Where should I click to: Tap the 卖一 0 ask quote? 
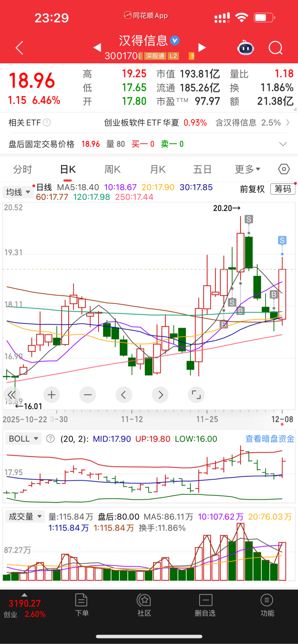(x=172, y=144)
